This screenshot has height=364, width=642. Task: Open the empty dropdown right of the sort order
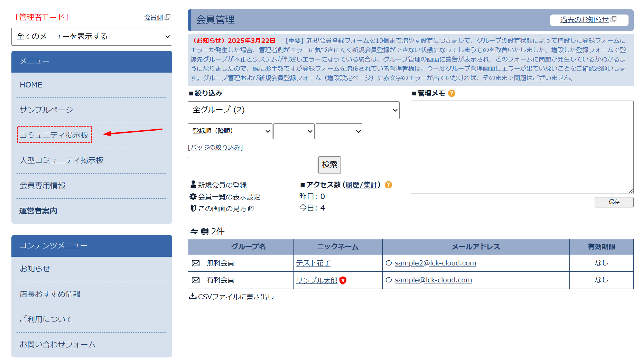coord(294,131)
